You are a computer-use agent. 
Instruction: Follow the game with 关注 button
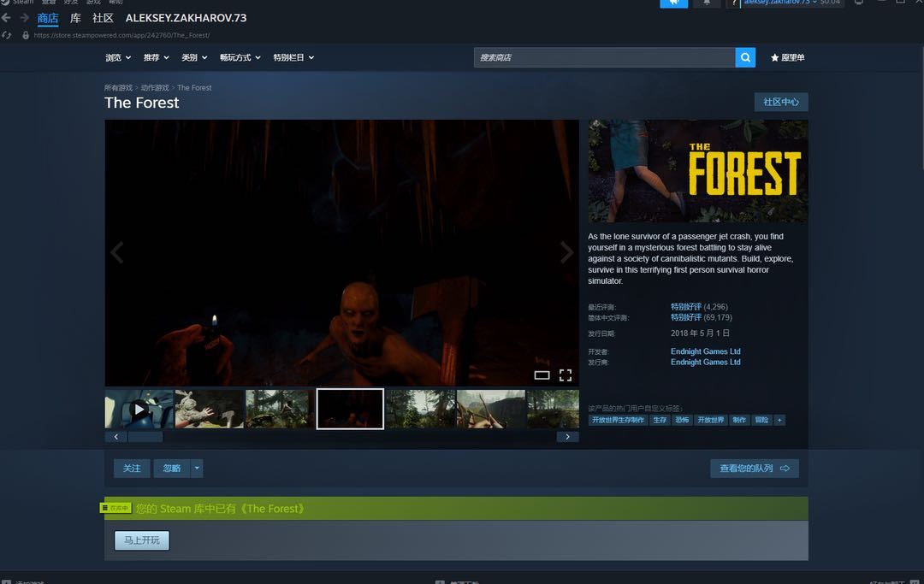[x=132, y=468]
